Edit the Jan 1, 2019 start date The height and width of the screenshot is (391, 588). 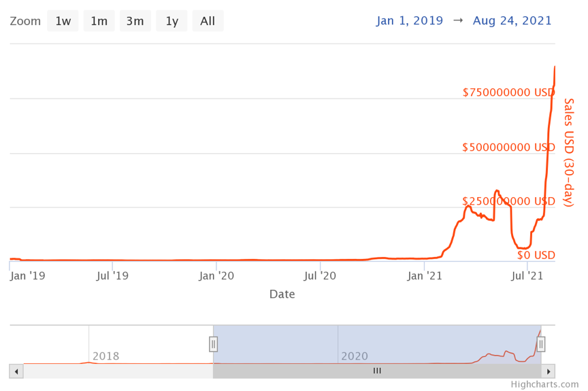[x=408, y=20]
